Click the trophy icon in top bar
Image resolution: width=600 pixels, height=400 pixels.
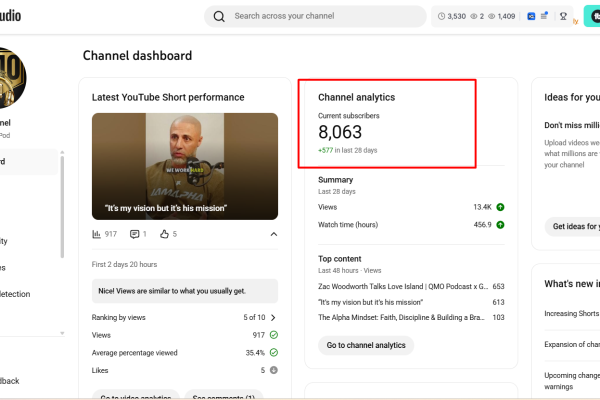(563, 16)
